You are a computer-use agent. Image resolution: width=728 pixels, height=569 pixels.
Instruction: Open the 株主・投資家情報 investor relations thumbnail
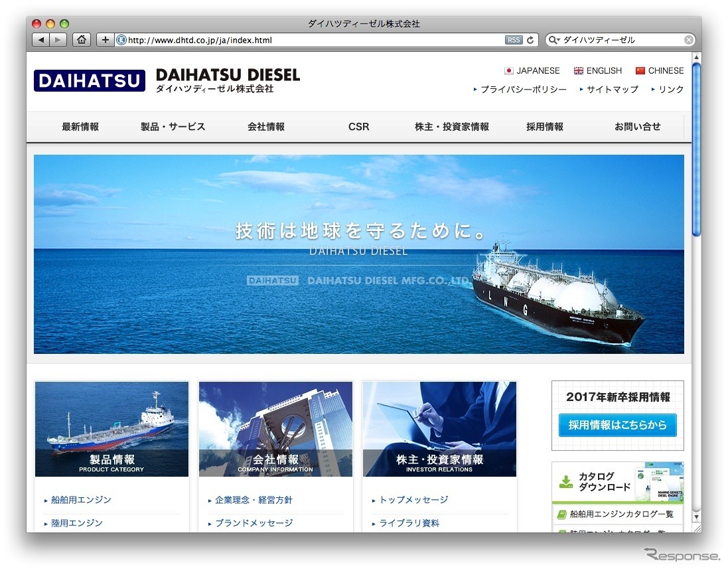(x=440, y=429)
